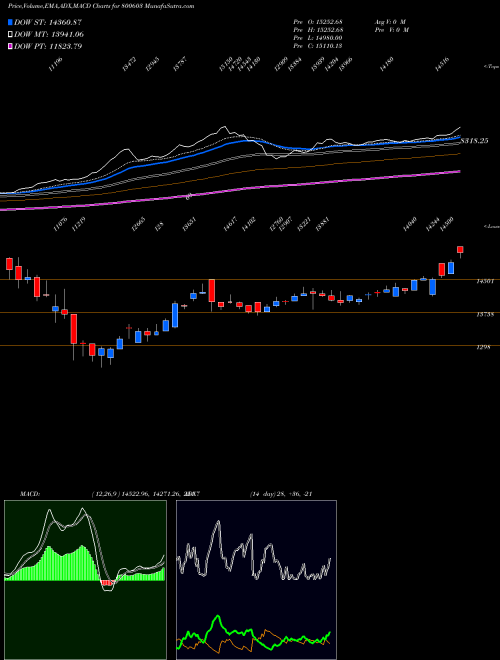The width and height of the screenshot is (500, 660).
Task: Open the dark blue ADX indicator panel
Action: [256, 580]
